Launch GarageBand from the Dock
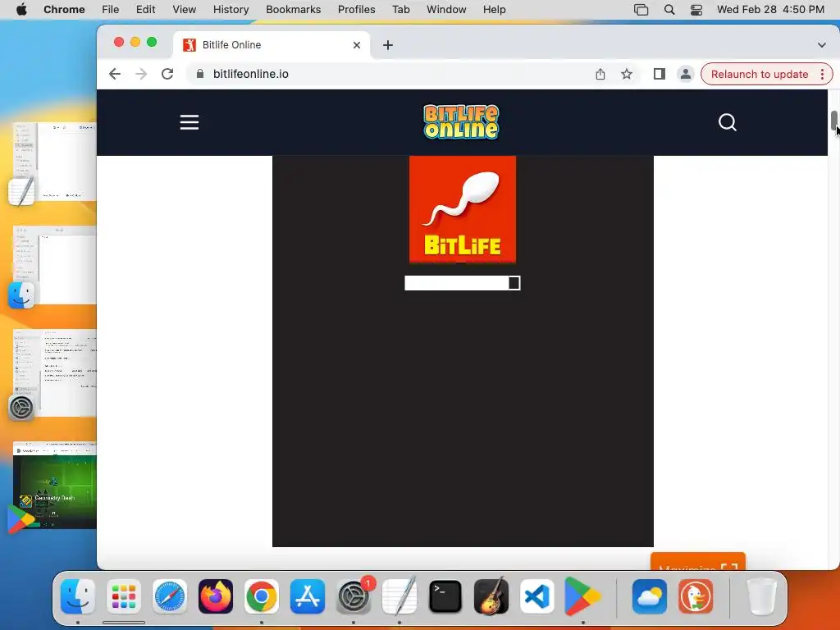 491,596
